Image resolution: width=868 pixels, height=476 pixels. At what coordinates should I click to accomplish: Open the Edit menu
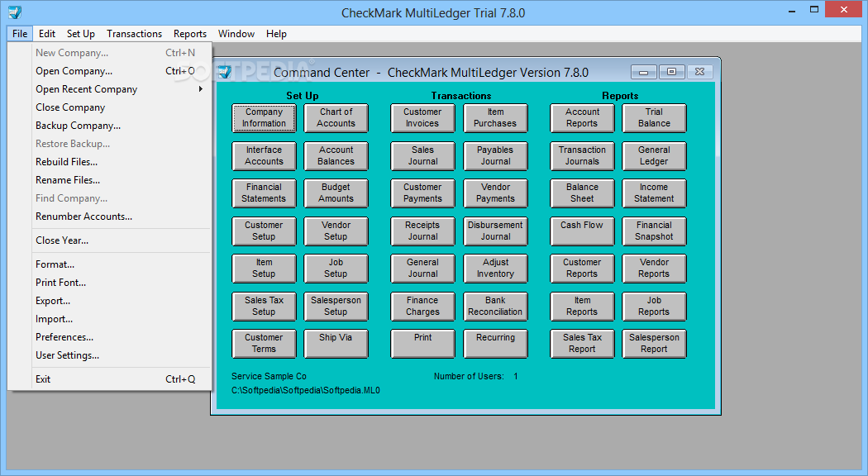(x=47, y=34)
